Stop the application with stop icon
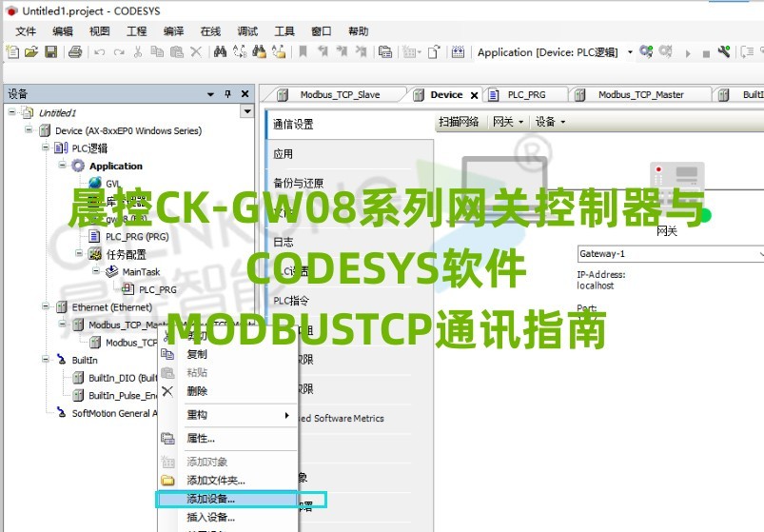The image size is (764, 532). coord(706,53)
